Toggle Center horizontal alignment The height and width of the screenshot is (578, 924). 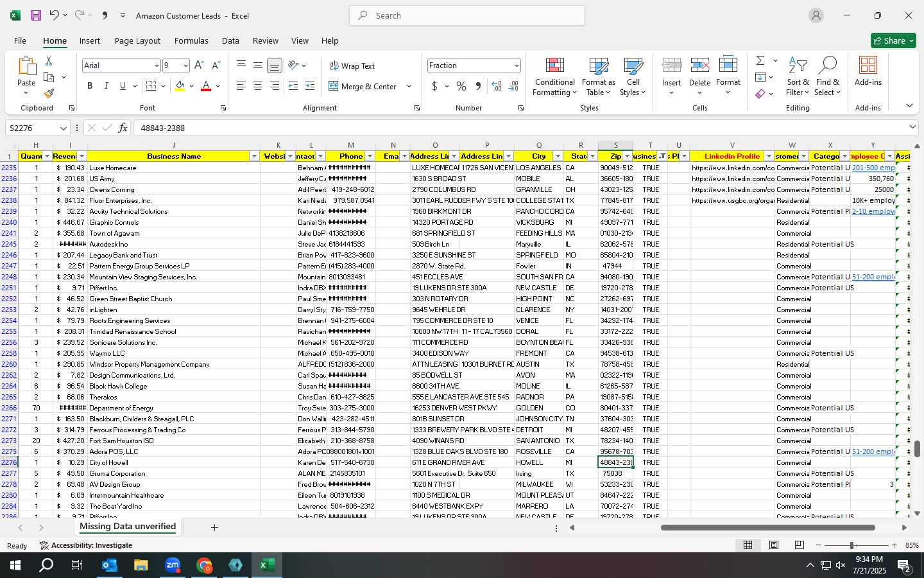click(x=258, y=86)
